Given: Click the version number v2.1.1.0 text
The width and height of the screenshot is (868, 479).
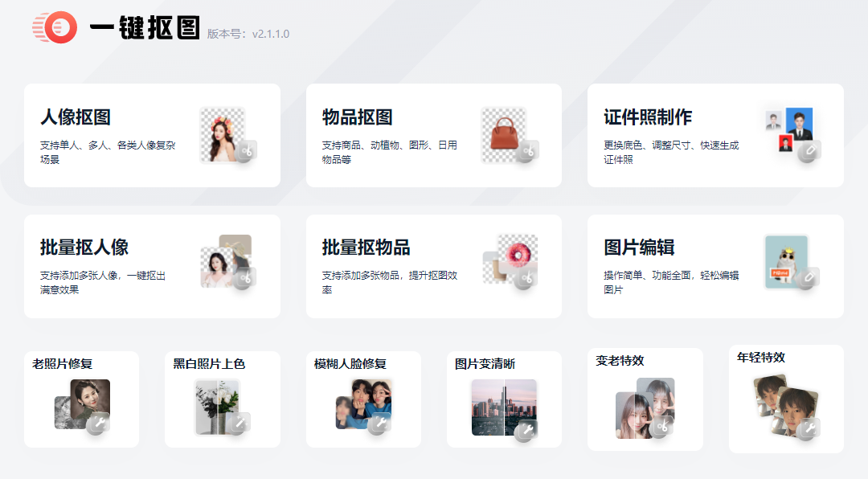Looking at the screenshot, I should (271, 34).
